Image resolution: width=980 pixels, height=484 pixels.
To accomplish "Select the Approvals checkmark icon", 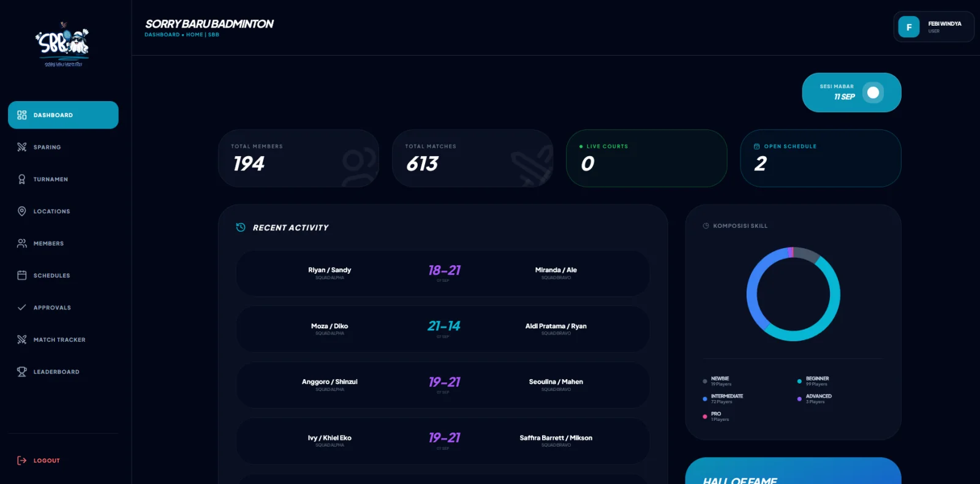I will pos(22,308).
